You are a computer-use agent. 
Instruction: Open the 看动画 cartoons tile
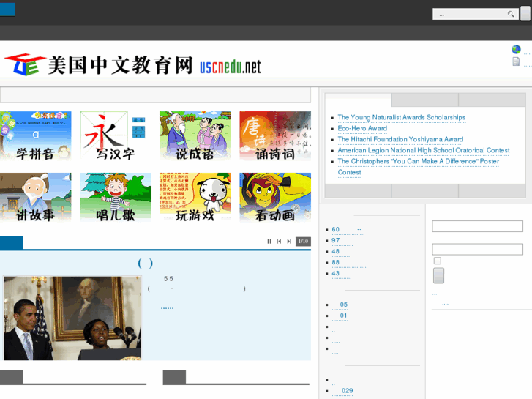coord(275,197)
